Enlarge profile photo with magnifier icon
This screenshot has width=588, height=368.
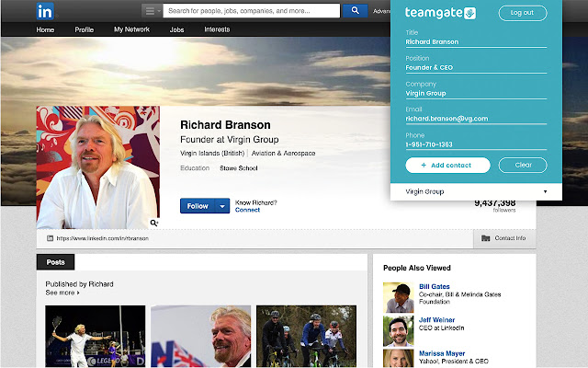(x=153, y=223)
